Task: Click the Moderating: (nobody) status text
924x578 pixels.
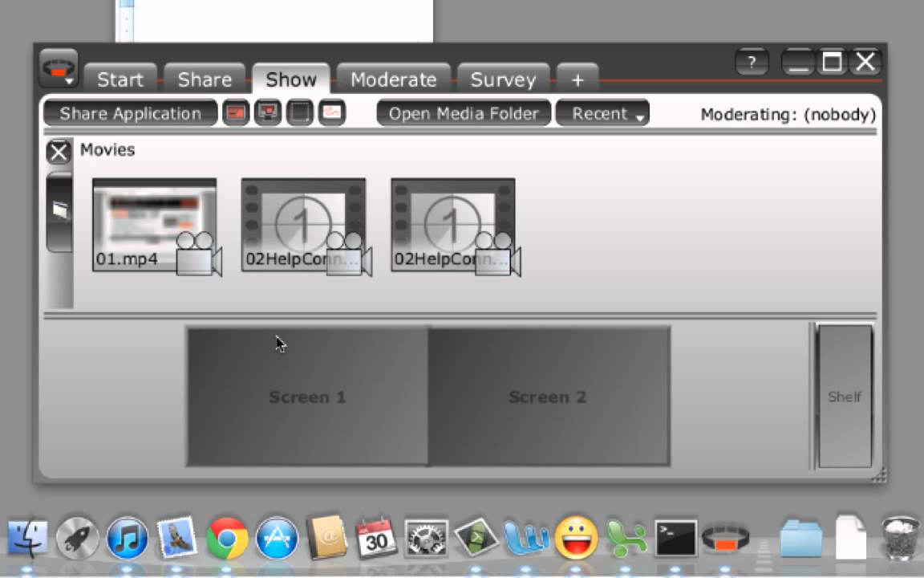Action: point(788,115)
